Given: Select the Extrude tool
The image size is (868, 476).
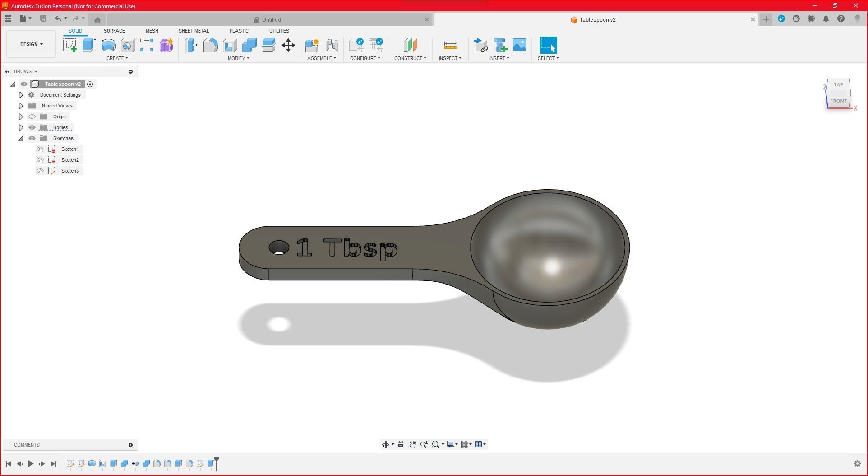Looking at the screenshot, I should (x=89, y=45).
